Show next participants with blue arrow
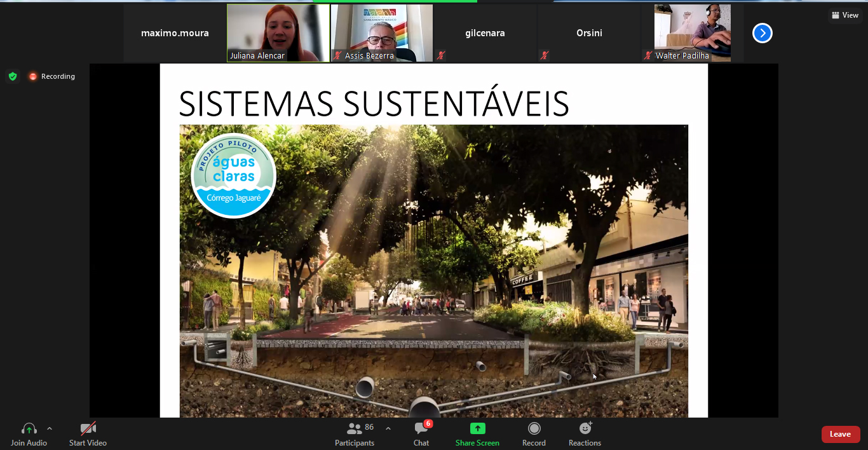Viewport: 868px width, 450px height. (763, 33)
